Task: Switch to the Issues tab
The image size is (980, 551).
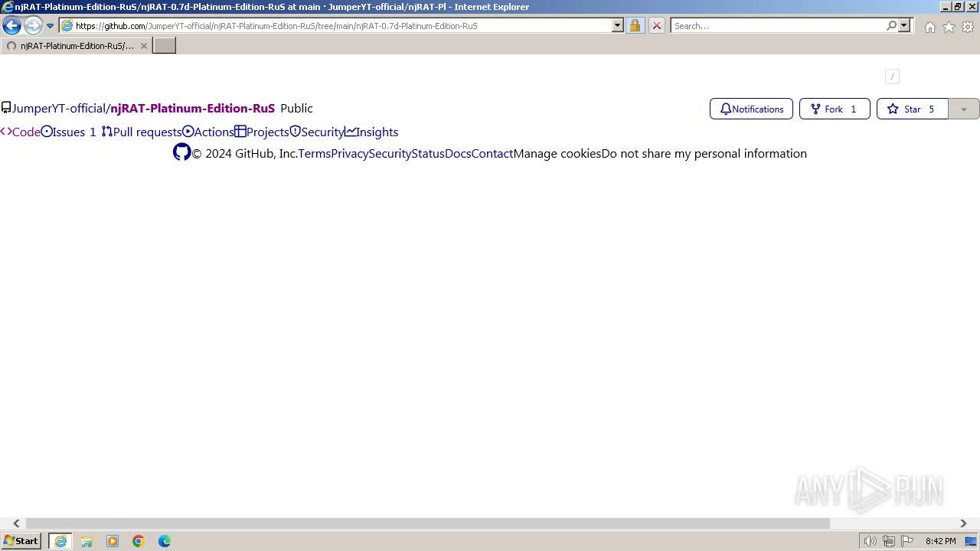Action: click(x=69, y=132)
